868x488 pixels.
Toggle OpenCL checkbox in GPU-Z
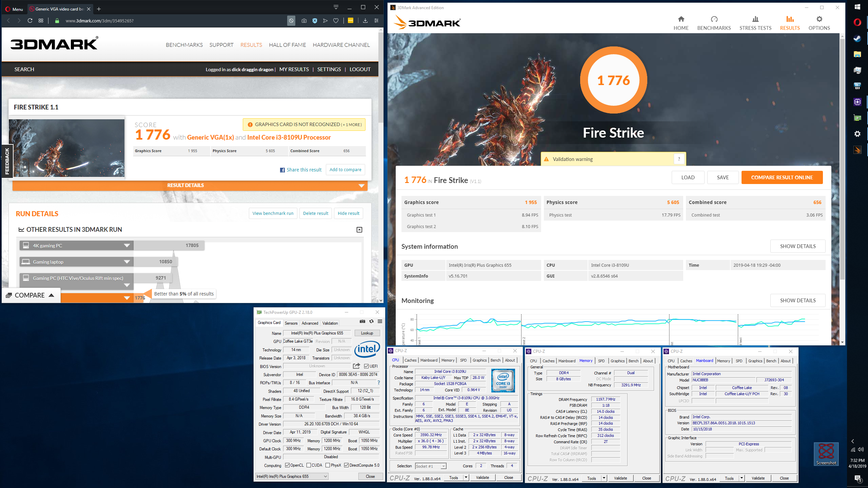288,465
